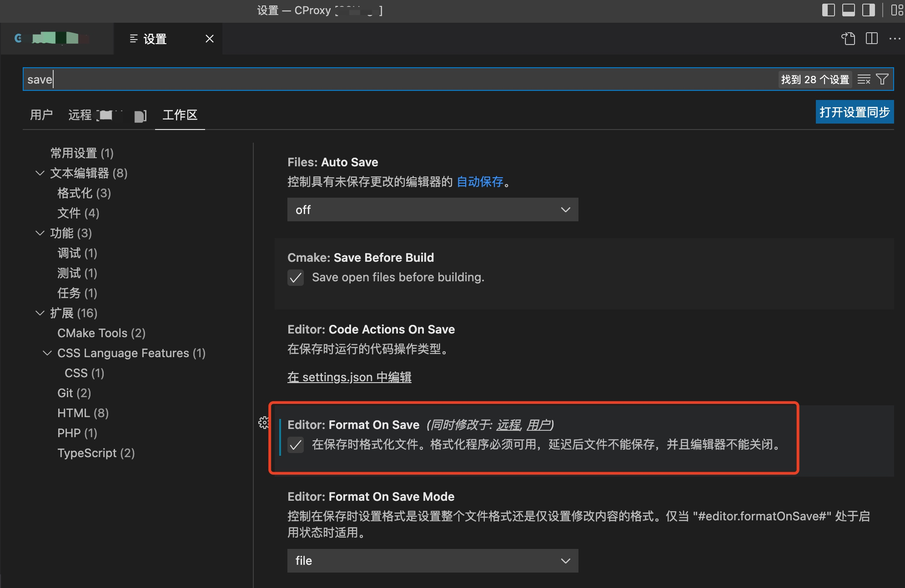The width and height of the screenshot is (905, 588).
Task: Toggle primary side bar layout icon
Action: point(829,10)
